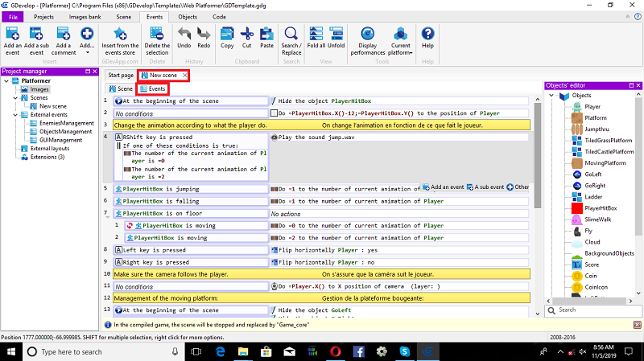Viewport: 644px width, 361px height.
Task: Click the Undo arrow icon
Action: pos(184,34)
